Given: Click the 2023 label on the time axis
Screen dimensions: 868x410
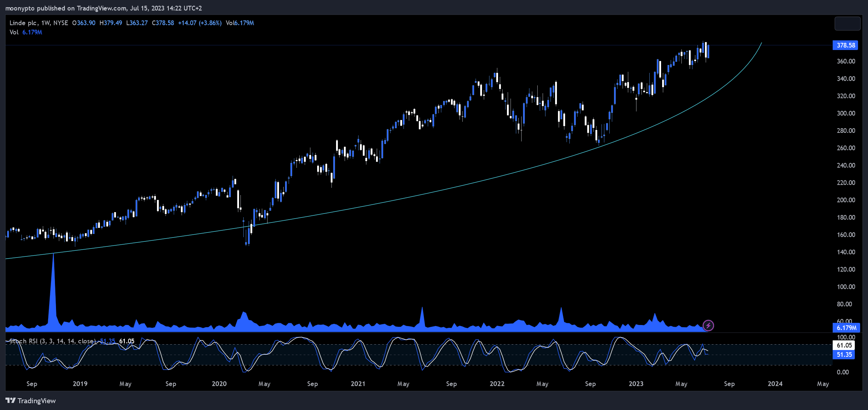Looking at the screenshot, I should (636, 384).
